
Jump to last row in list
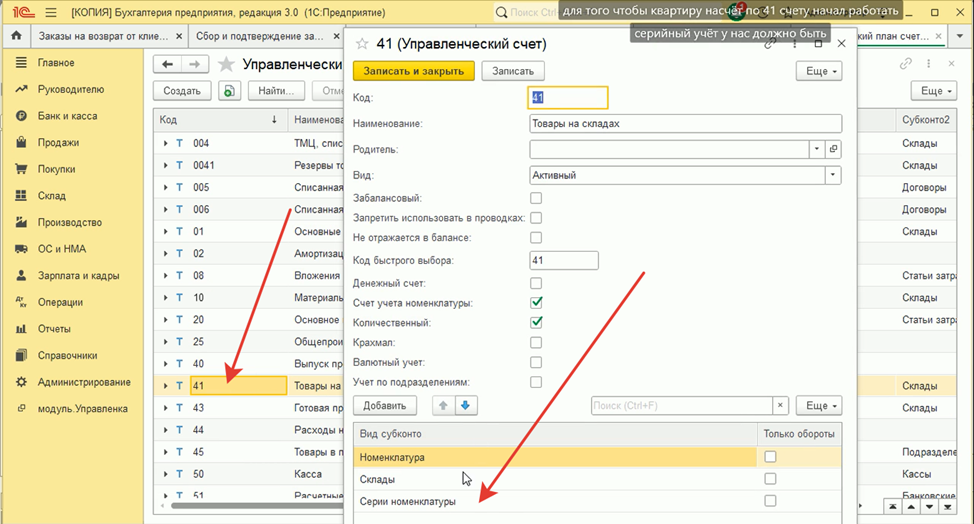point(947,507)
